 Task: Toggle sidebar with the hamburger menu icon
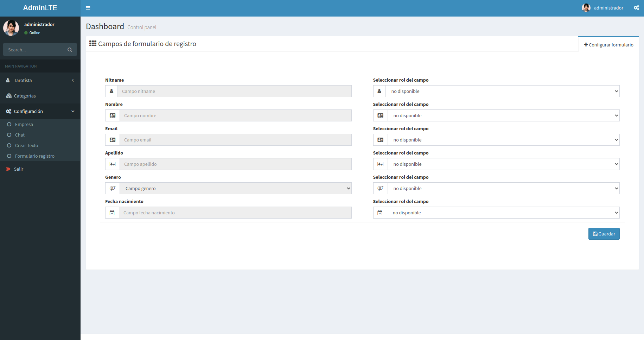click(x=88, y=8)
